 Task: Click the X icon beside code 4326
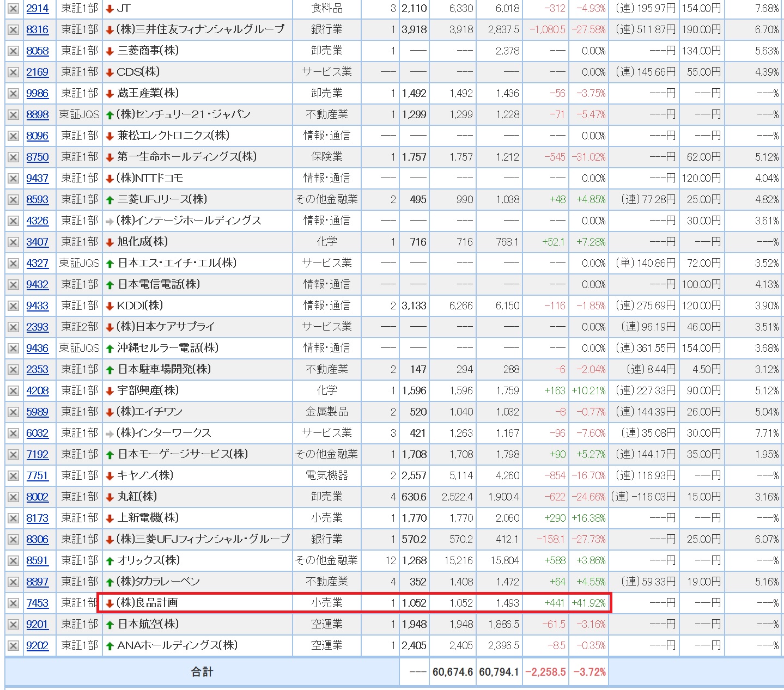tap(14, 221)
